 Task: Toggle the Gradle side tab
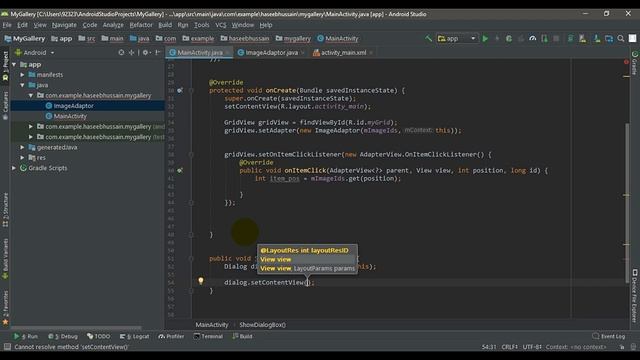click(x=635, y=63)
